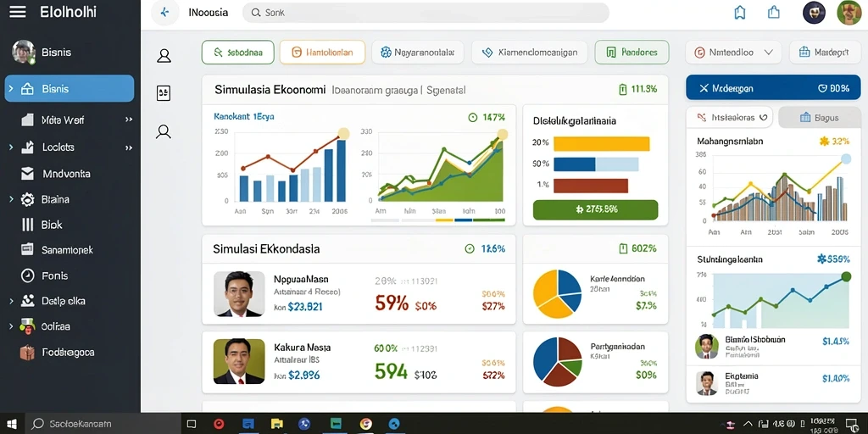The image size is (868, 434).
Task: Open the Fonis clock icon item
Action: [x=27, y=275]
